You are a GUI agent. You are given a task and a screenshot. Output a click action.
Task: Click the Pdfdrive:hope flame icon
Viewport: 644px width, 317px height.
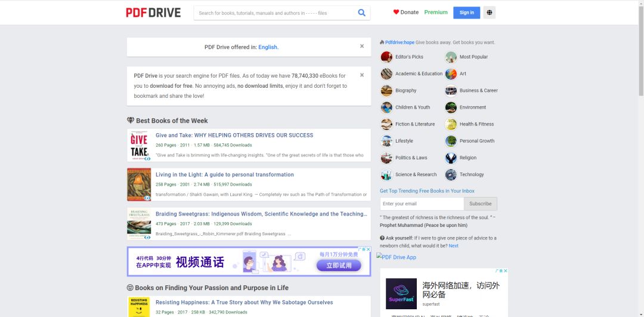[x=382, y=42]
